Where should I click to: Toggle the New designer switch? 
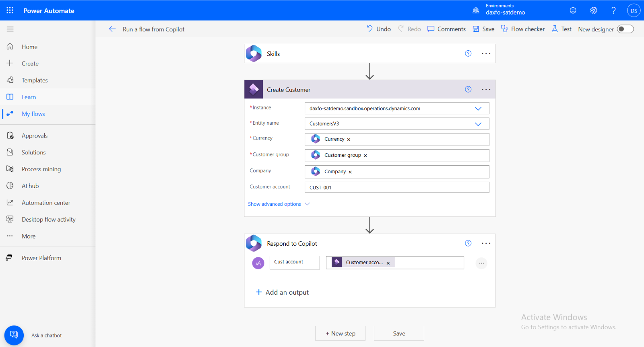coord(625,29)
